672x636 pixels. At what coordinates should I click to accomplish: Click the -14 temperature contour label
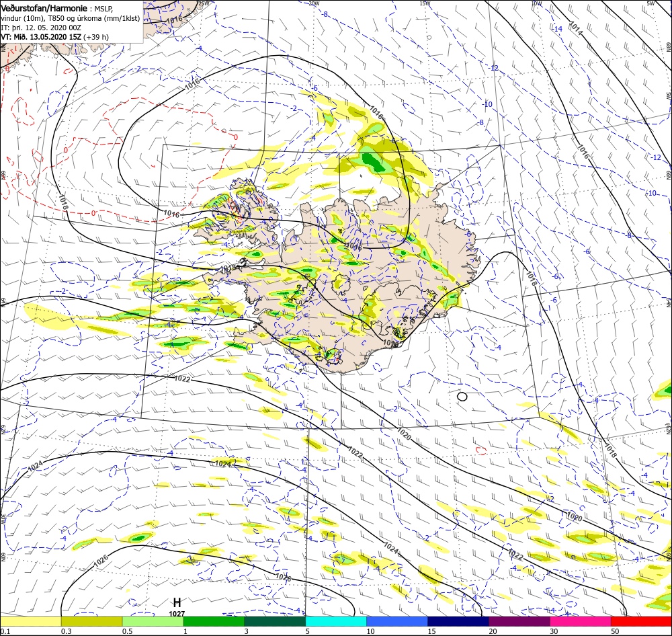tap(557, 29)
